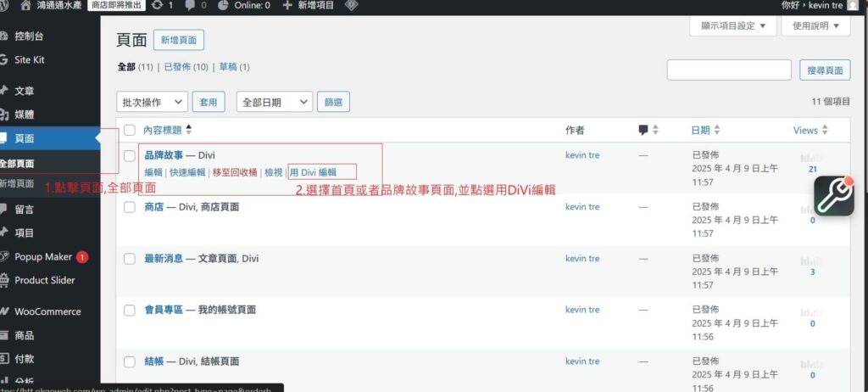Filter list by 全部 (11)

tap(135, 67)
